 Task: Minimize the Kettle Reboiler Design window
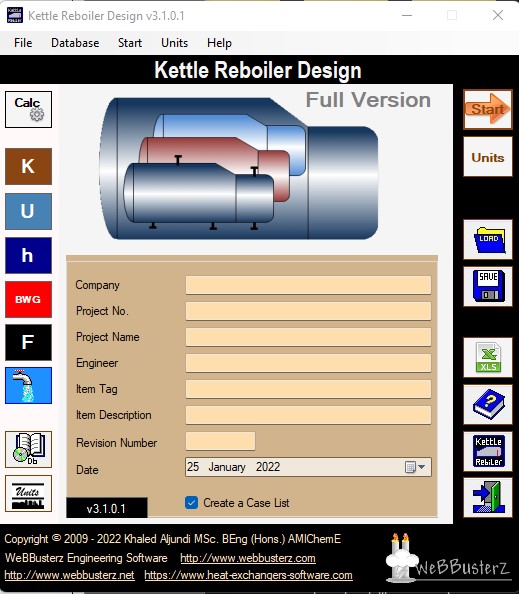407,16
